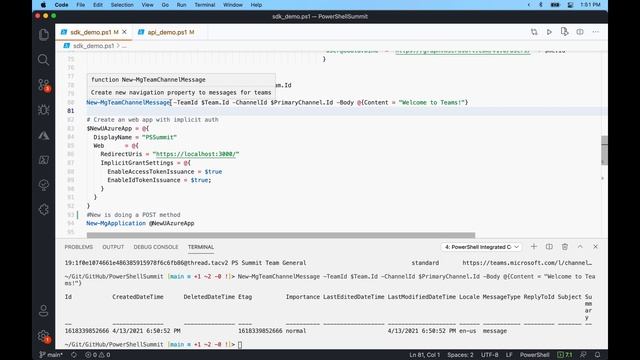Image resolution: width=640 pixels, height=360 pixels.
Task: Click EnableAccessTokenIssuance property line
Action: pos(164,171)
